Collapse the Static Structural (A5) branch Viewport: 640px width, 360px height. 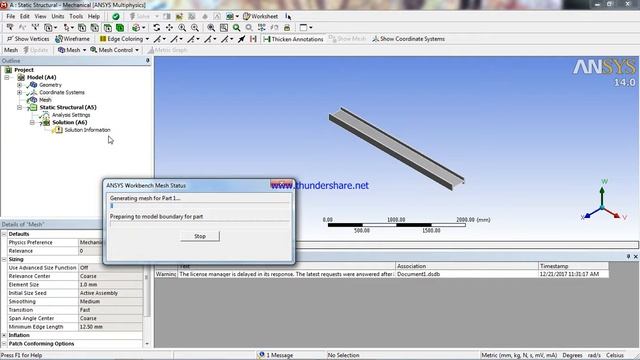coord(19,107)
